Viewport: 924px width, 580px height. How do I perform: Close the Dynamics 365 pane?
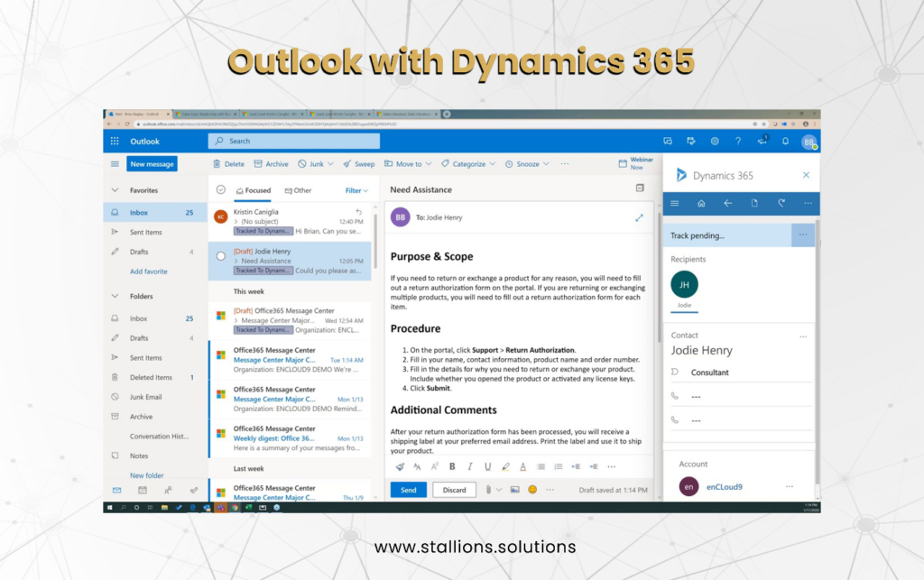click(x=806, y=175)
